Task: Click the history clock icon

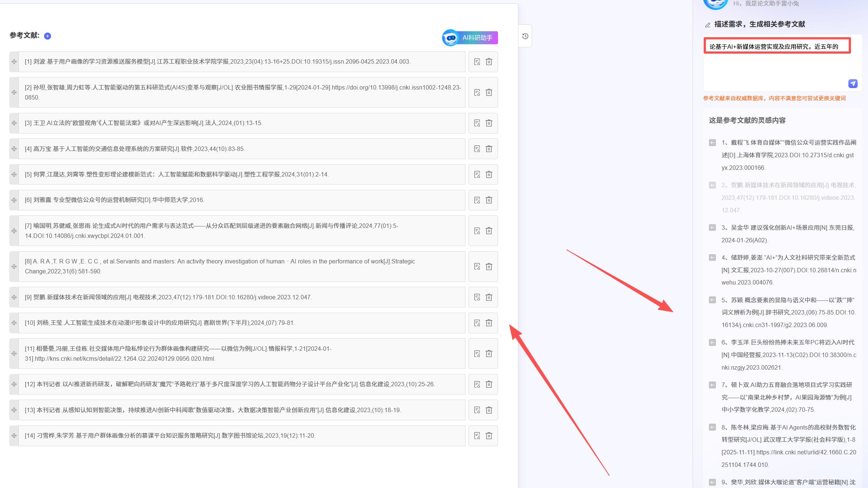Action: point(525,36)
